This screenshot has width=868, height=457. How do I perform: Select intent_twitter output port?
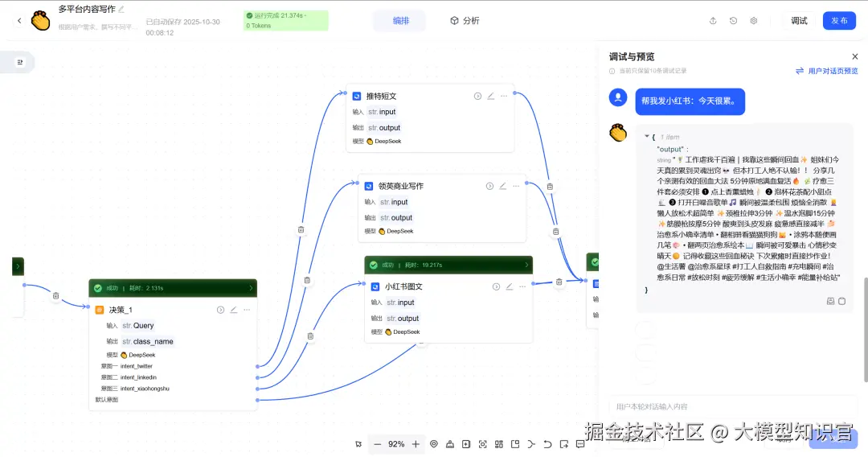point(258,367)
